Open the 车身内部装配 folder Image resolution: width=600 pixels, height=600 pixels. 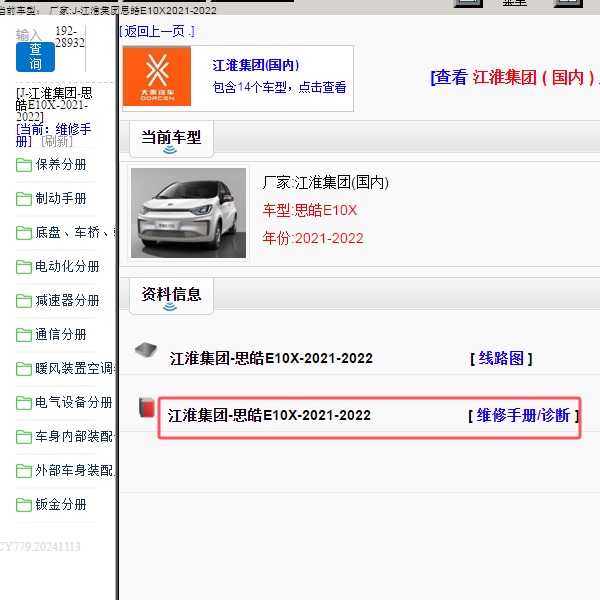click(x=75, y=437)
